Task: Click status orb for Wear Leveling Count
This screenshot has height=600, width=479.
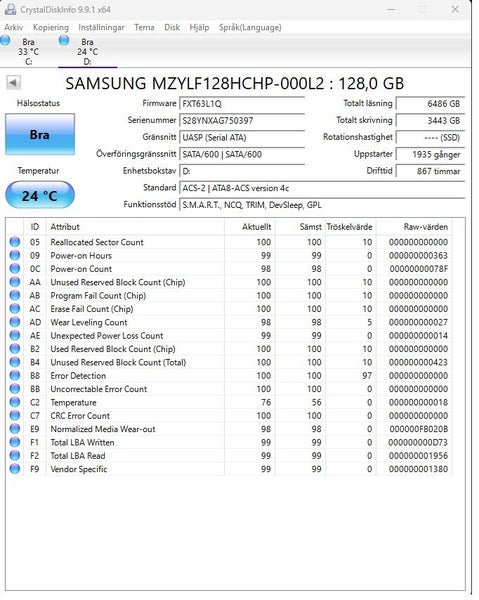Action: click(15, 322)
